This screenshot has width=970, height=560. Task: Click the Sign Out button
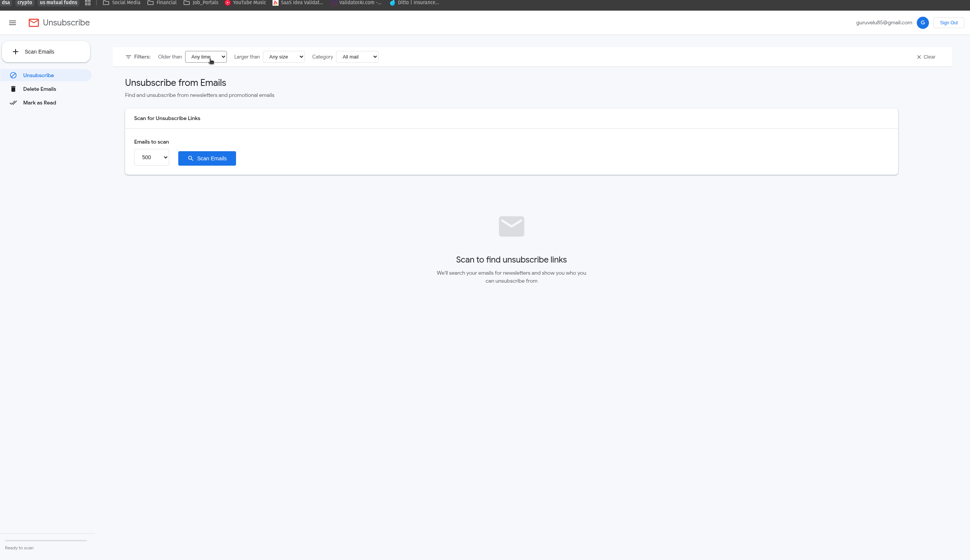coord(948,22)
